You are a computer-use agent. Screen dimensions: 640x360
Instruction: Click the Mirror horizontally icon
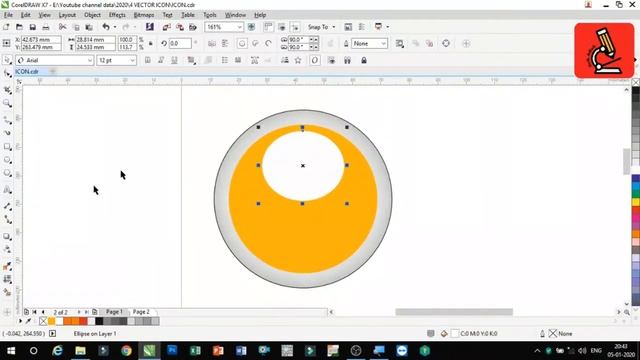(212, 43)
